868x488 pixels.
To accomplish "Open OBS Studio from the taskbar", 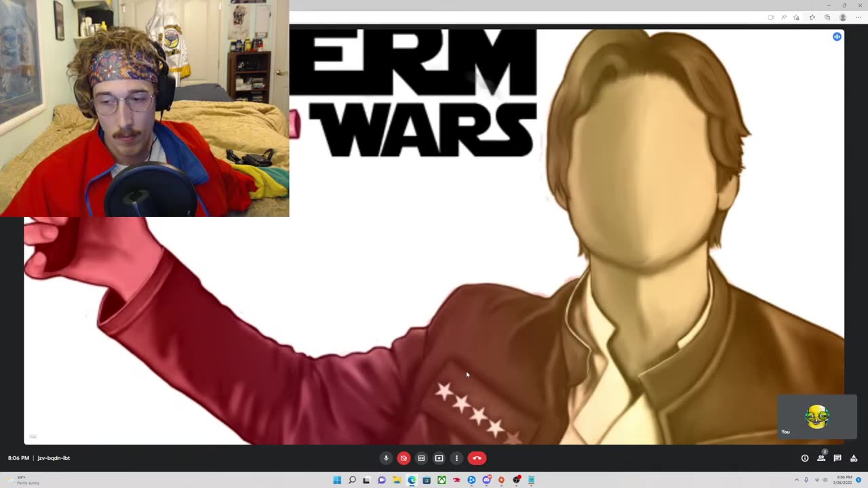I will point(517,480).
